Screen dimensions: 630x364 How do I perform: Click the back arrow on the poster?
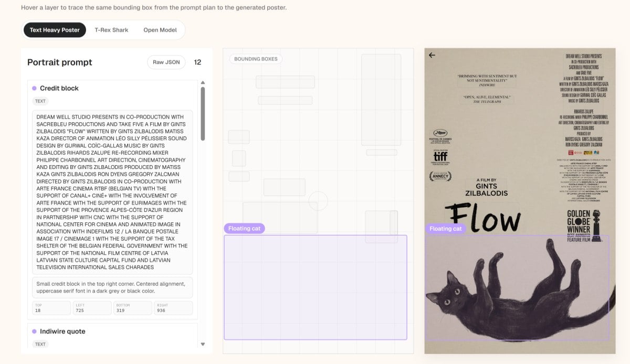click(432, 55)
